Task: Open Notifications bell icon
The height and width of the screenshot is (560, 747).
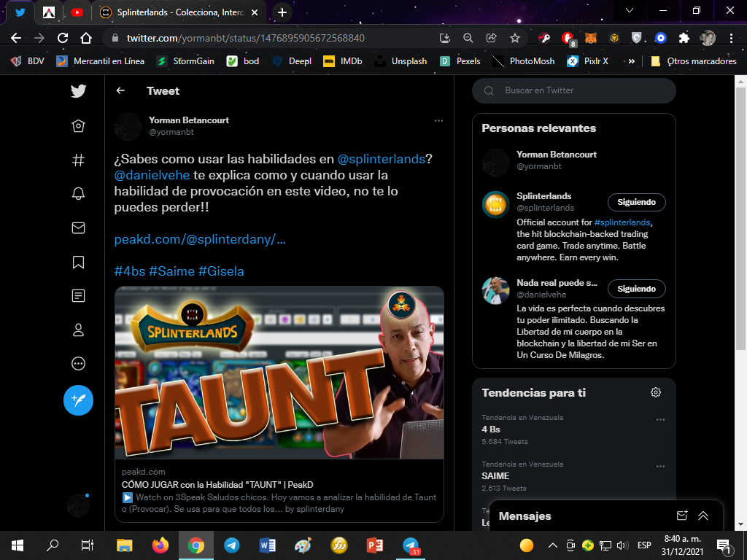Action: 78,193
